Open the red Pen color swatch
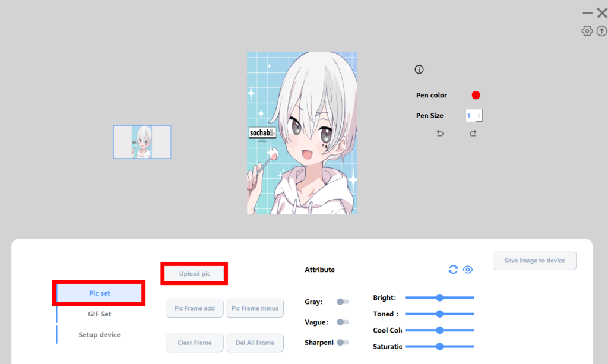Screen dimensions: 608x364 [x=476, y=95]
